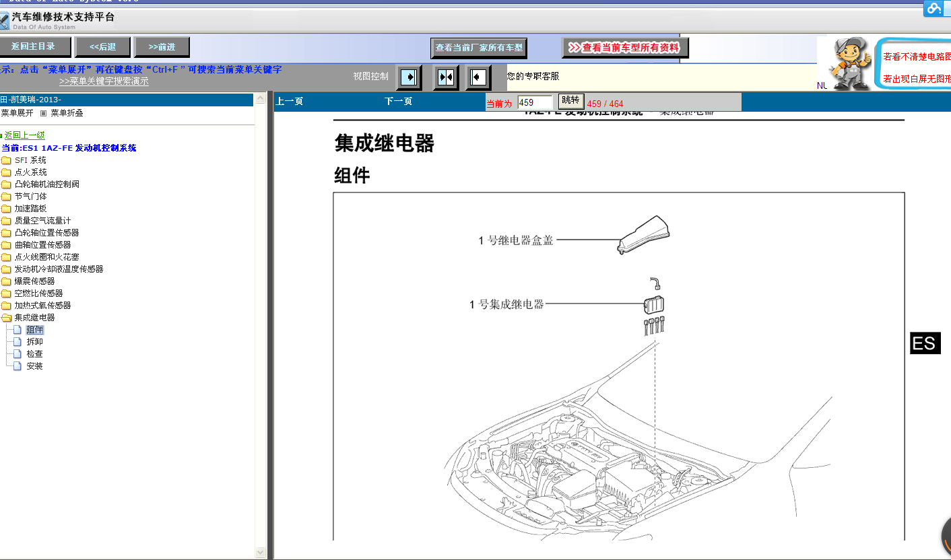Open 菜单关键字搜索演示 link
The image size is (951, 560).
tap(104, 81)
